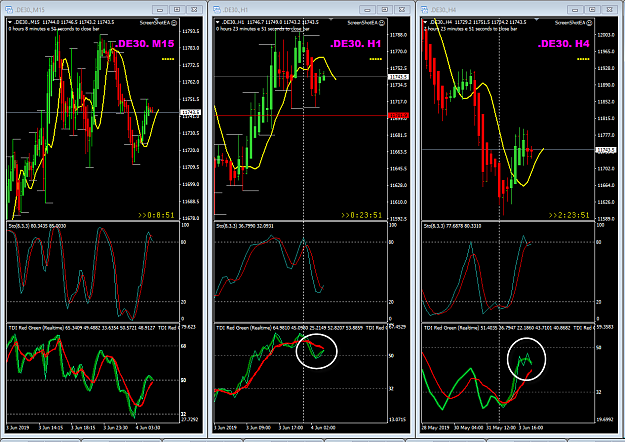Click the '>>0:8:51' countdown timer on M15
625x442 pixels.
[156, 215]
